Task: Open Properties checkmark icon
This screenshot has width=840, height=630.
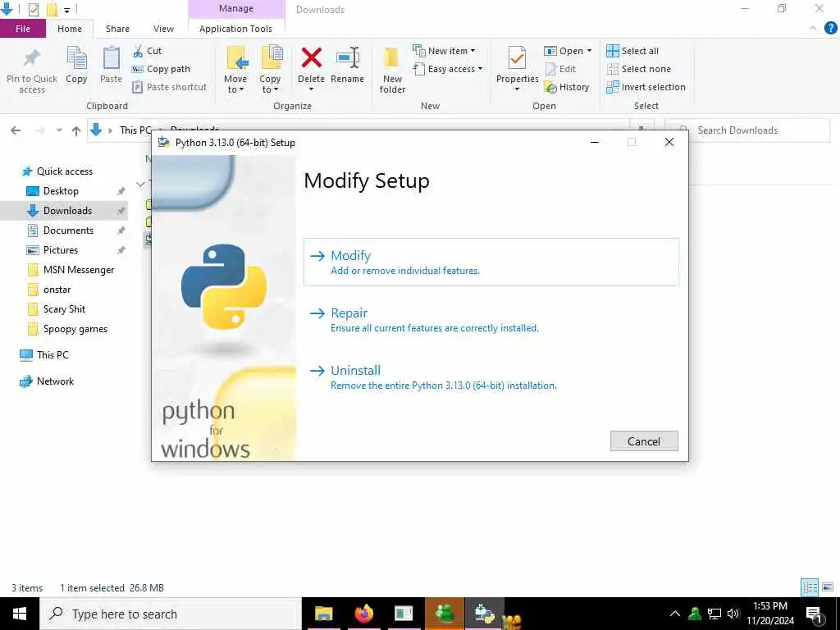Action: pos(517,58)
